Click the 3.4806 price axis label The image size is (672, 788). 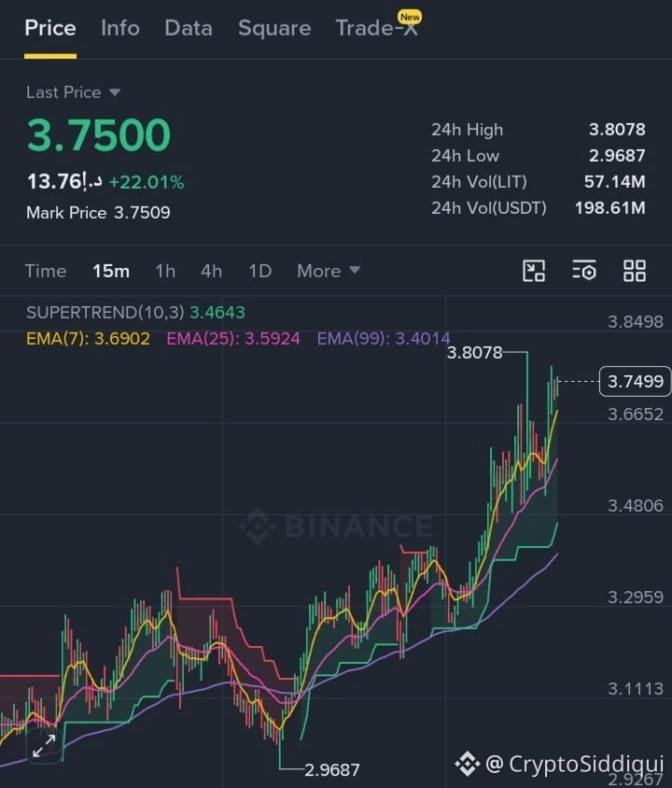click(x=636, y=505)
